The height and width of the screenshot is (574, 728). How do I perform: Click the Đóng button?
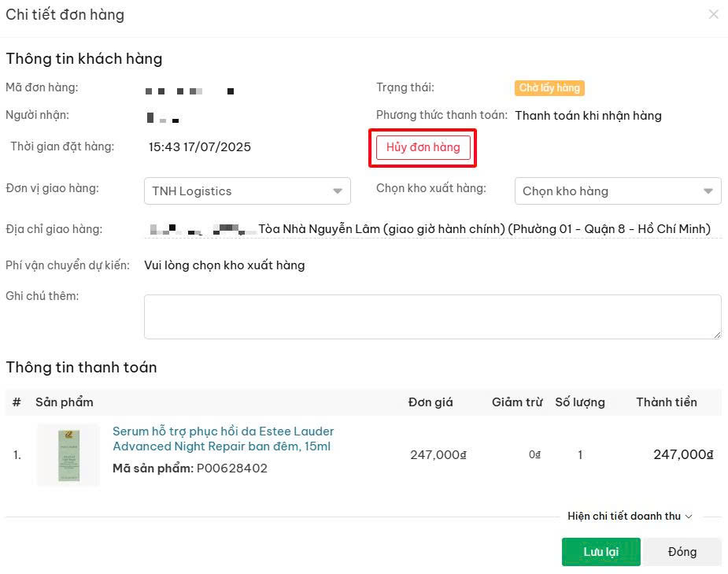(682, 552)
